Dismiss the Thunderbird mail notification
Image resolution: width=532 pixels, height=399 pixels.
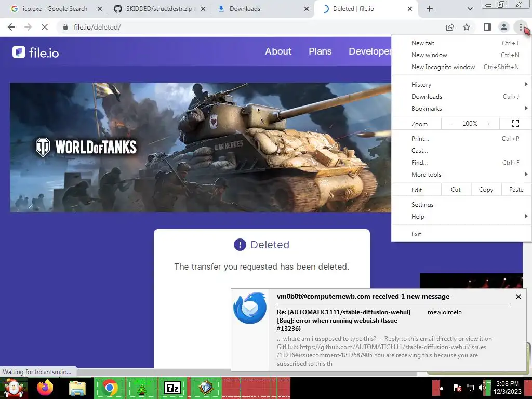518,297
